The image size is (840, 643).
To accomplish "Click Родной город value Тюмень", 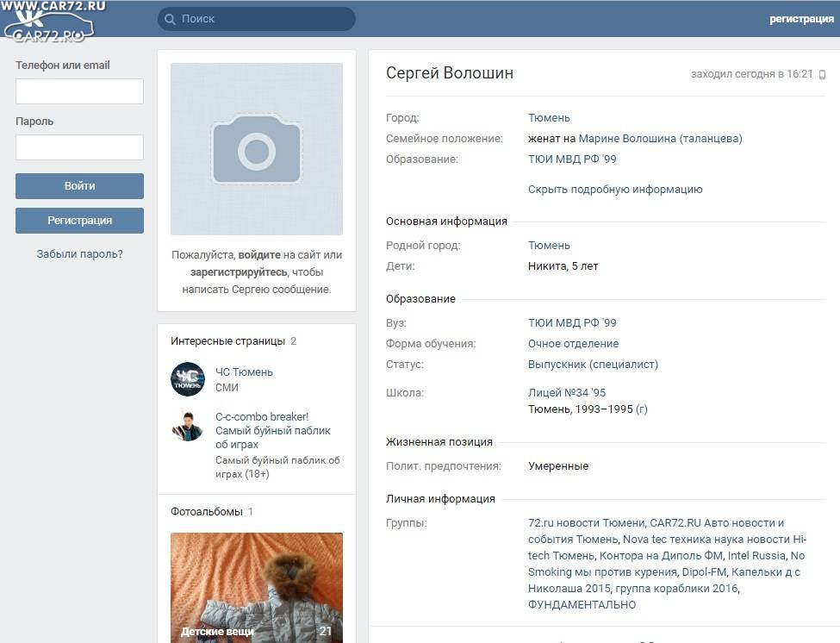I will pos(549,246).
